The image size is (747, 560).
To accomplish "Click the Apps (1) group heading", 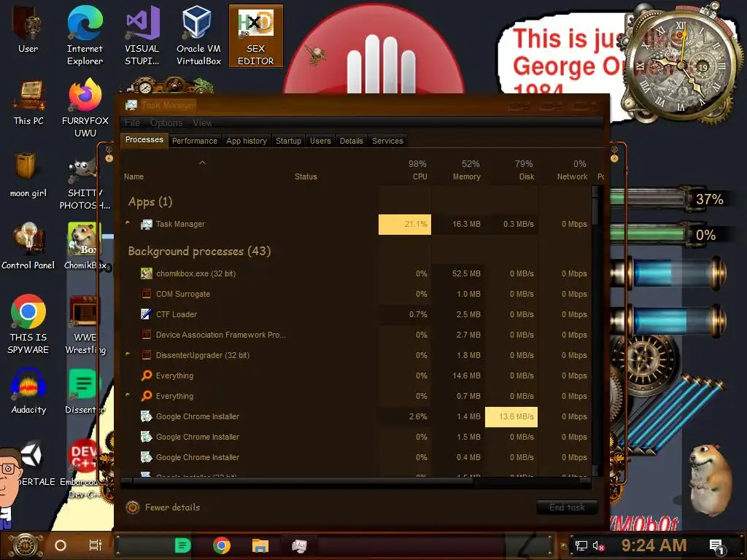I will click(150, 202).
